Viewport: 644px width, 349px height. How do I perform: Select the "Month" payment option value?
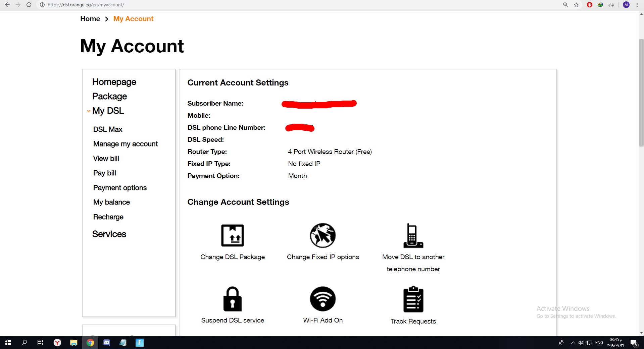[297, 176]
